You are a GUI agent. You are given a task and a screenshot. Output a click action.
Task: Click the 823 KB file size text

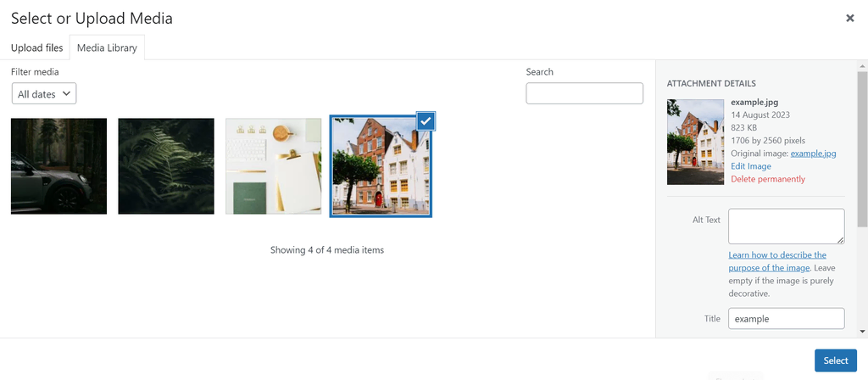click(x=743, y=128)
